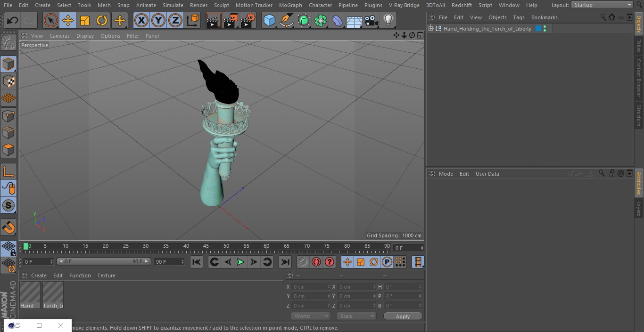Image resolution: width=644 pixels, height=332 pixels.
Task: Switch to Takes side tab
Action: (x=639, y=46)
